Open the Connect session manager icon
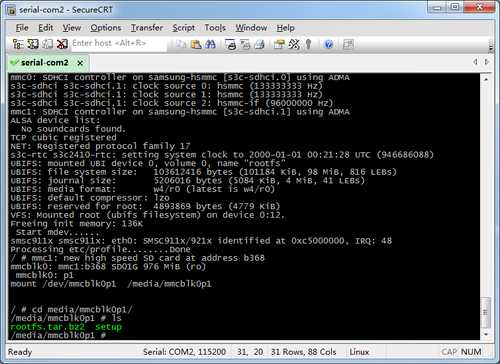This screenshot has width=500, height=364. 18,44
